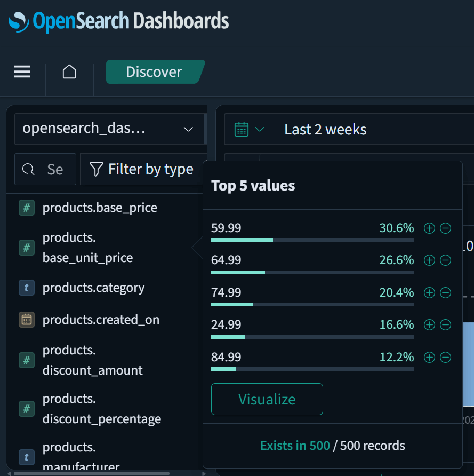Screen dimensions: 474x476
Task: Click the magnifier icon in the field search box
Action: [x=28, y=169]
